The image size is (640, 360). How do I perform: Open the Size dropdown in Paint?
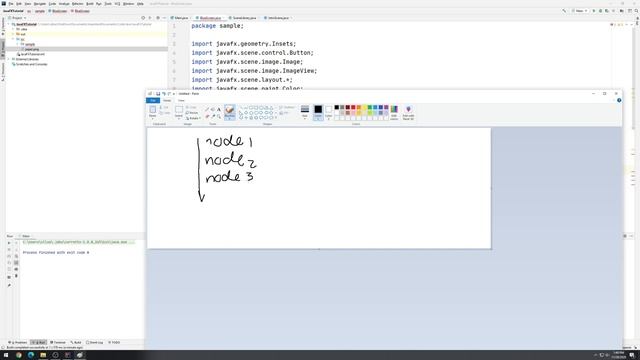coord(305,112)
